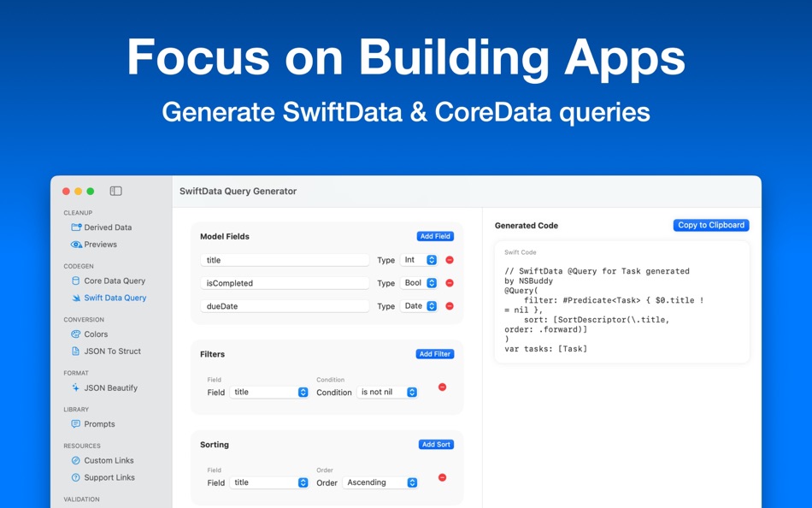Click the Swift Data Query swift icon
Screen dimensions: 812x508
76,298
